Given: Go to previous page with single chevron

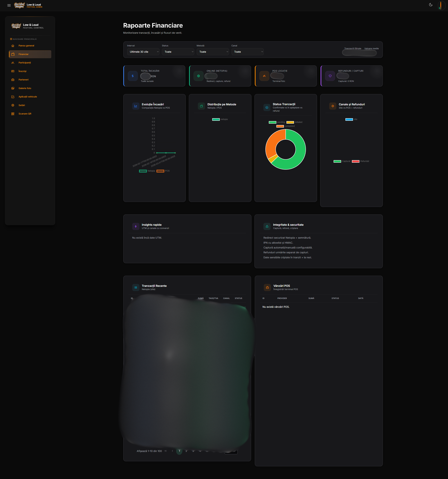Looking at the screenshot, I should point(172,451).
